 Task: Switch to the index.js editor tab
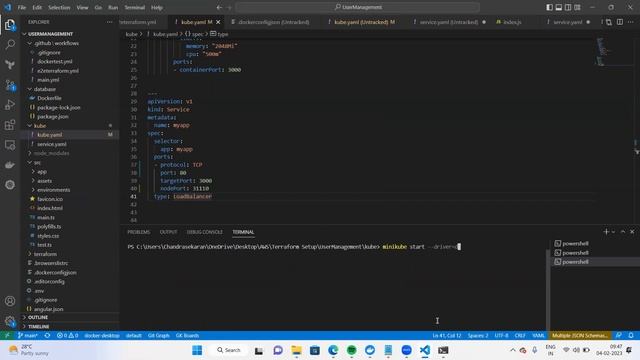(509, 22)
